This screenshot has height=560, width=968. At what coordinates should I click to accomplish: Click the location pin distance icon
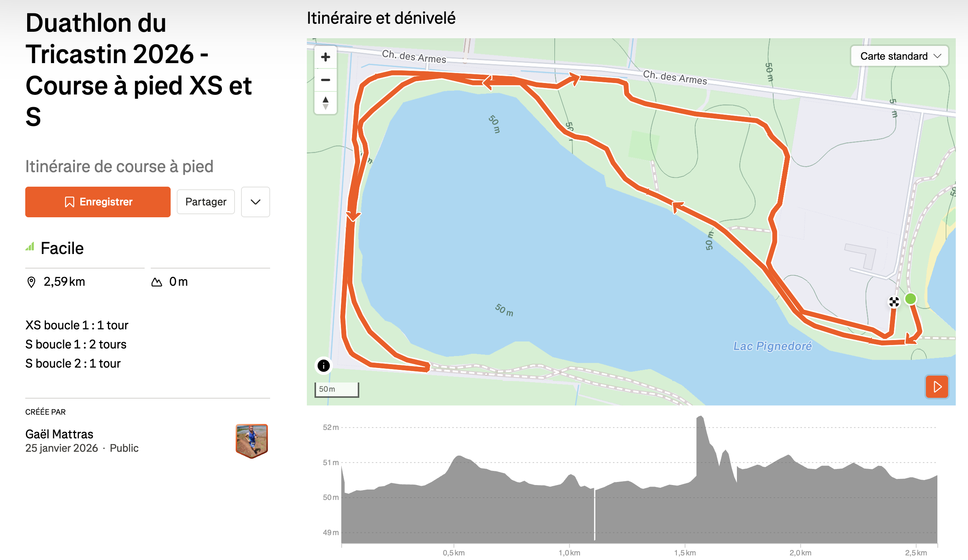[31, 282]
